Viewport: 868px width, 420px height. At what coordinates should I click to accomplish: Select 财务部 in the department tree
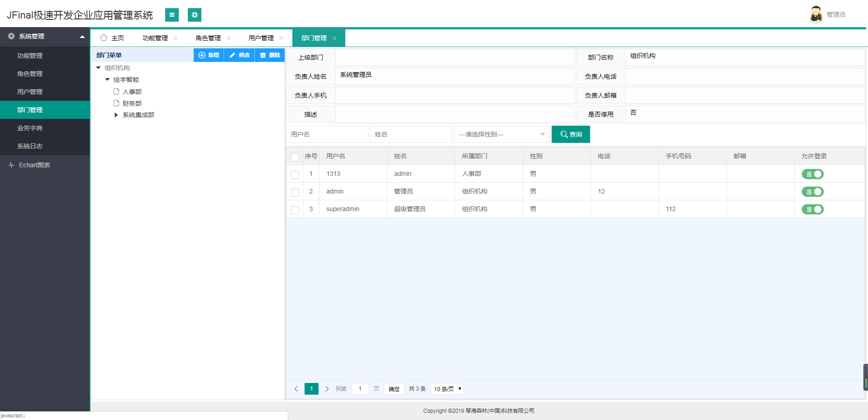point(132,104)
